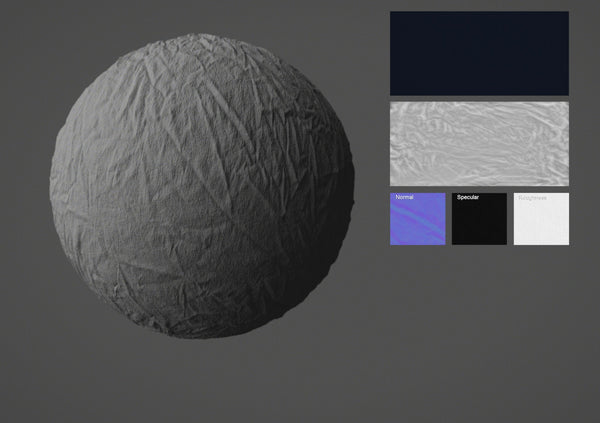
Task: Click the bottom of the Normal map tile
Action: tap(417, 238)
